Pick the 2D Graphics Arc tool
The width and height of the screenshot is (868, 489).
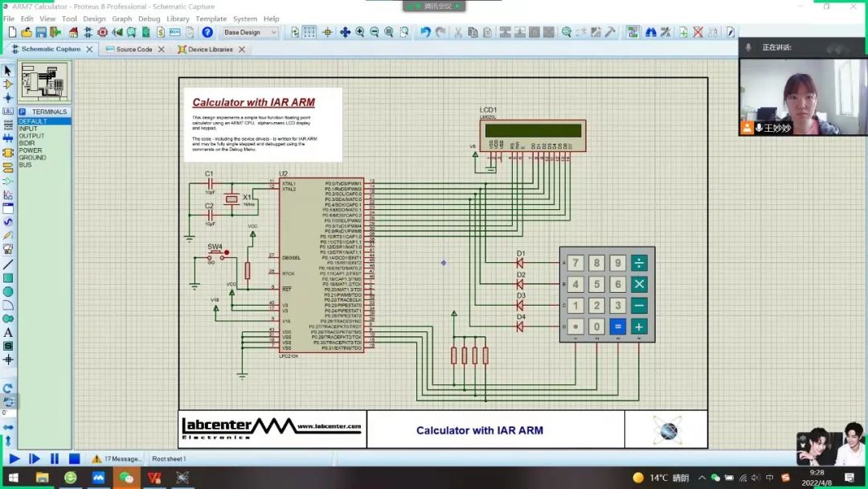tap(8, 305)
